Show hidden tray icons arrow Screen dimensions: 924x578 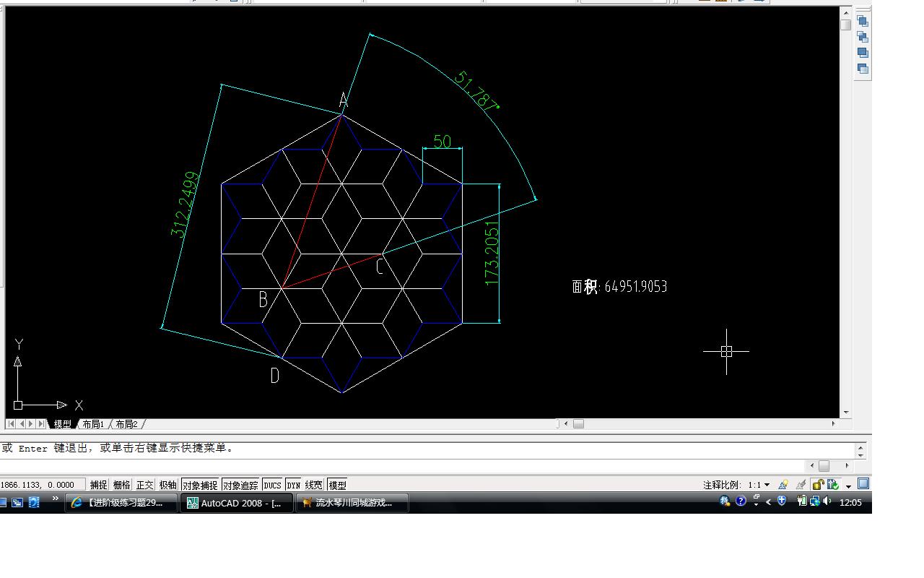[769, 502]
